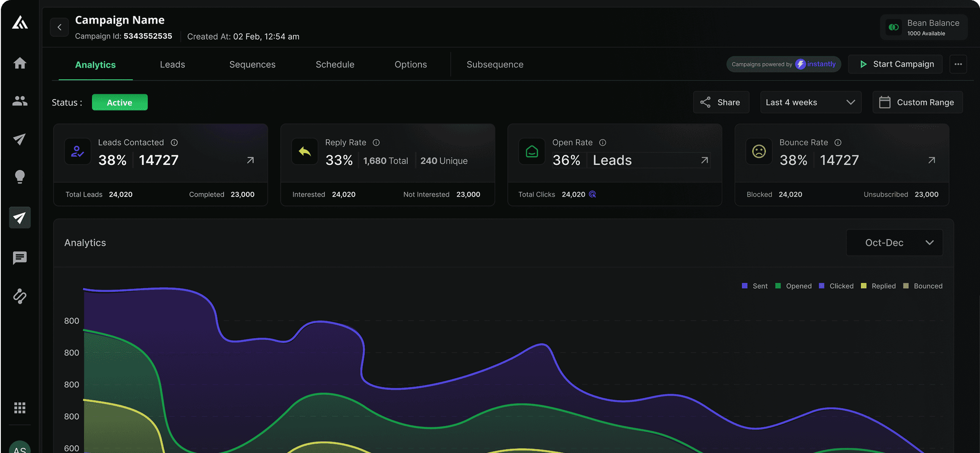Toggle the Sent series in legend
The image size is (980, 453).
tap(755, 286)
